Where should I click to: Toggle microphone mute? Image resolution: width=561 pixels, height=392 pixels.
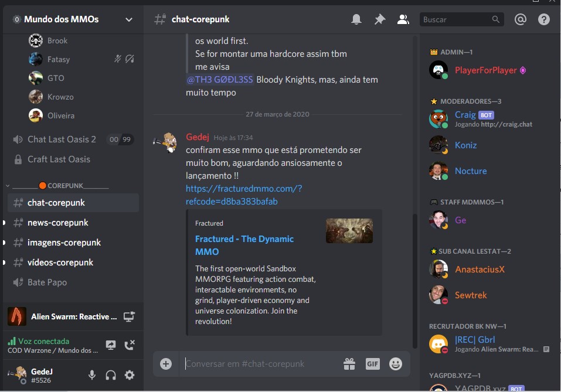(x=92, y=375)
